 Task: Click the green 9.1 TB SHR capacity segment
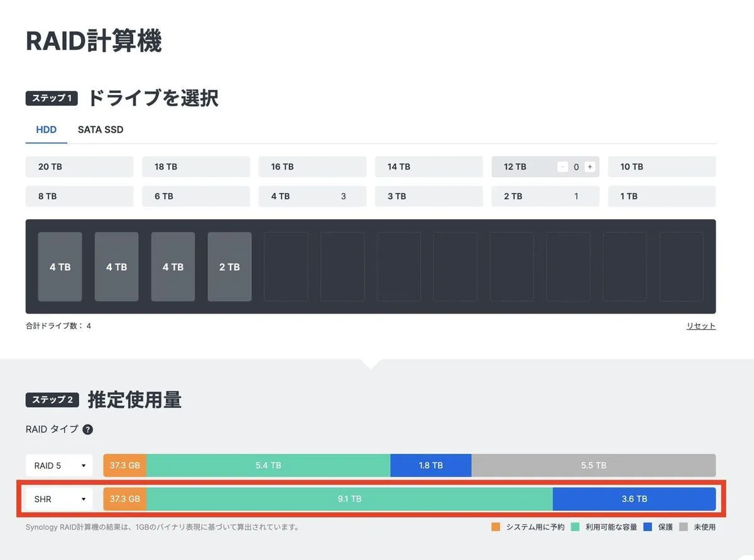pos(349,499)
